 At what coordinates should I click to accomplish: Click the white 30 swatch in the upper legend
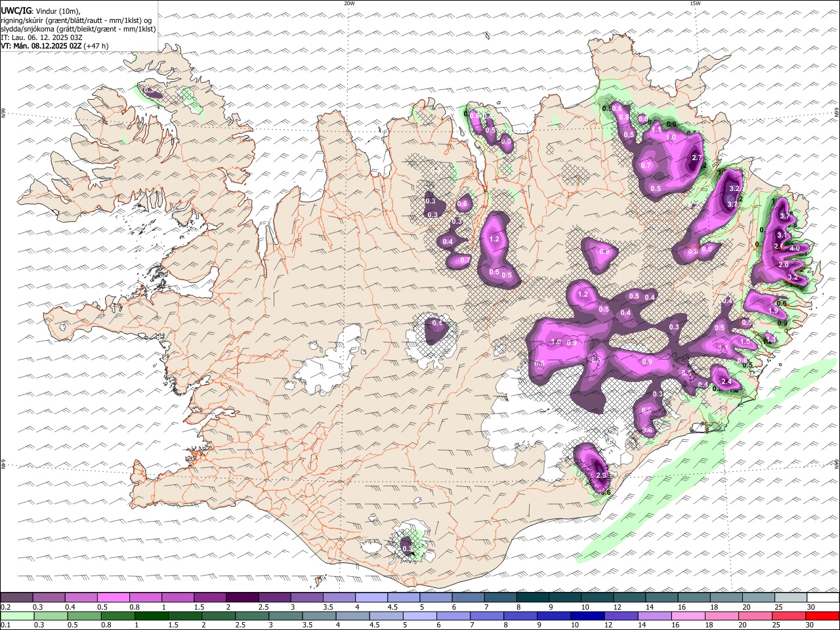[x=823, y=598]
